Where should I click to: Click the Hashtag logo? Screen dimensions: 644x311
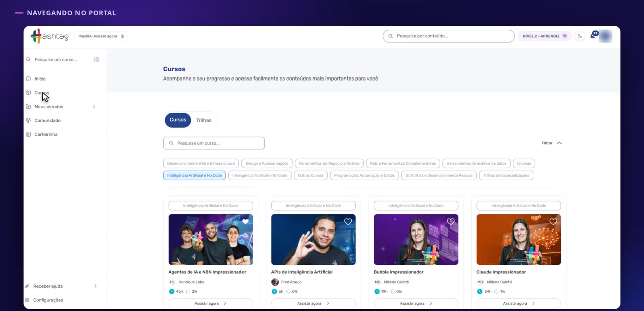49,36
